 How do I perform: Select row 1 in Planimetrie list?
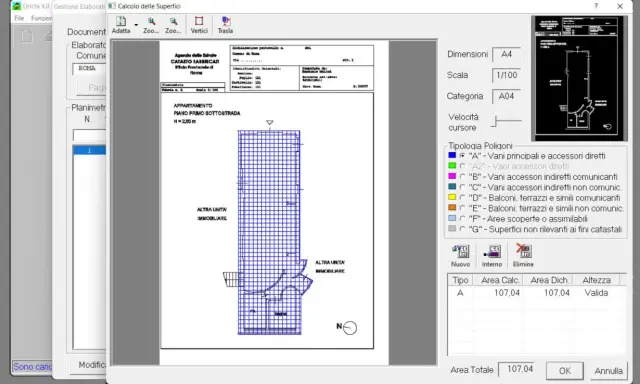(x=89, y=150)
